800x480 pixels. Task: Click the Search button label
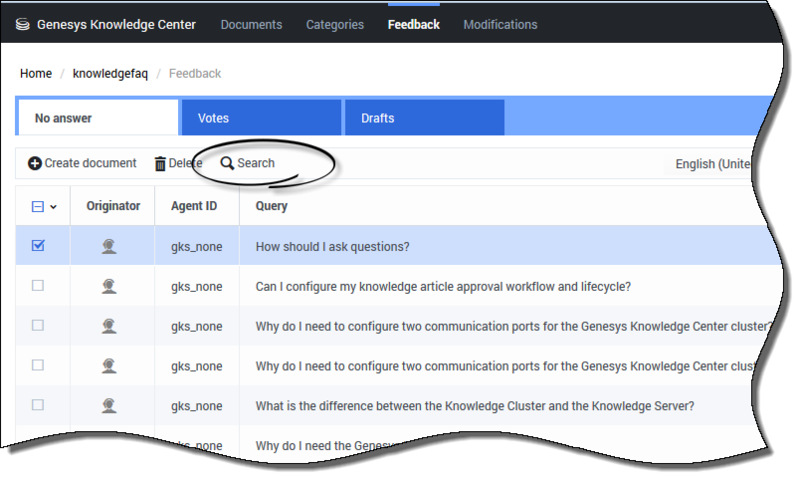pos(256,163)
